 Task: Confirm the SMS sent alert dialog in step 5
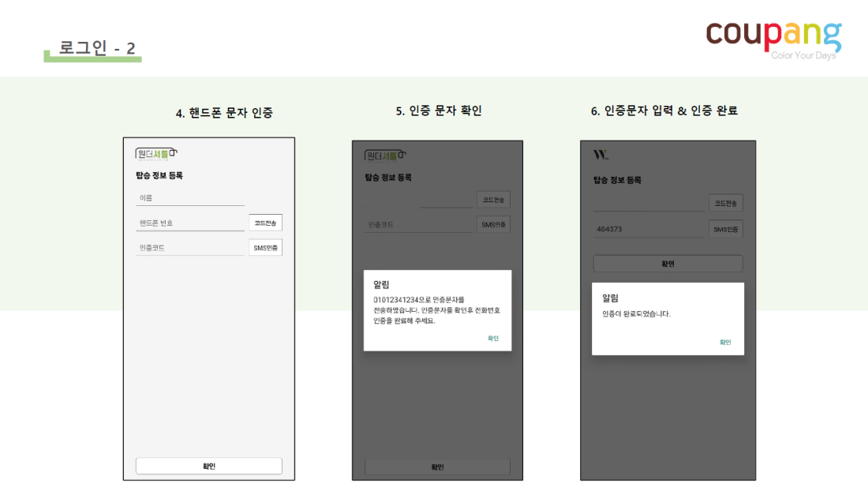[x=492, y=339]
